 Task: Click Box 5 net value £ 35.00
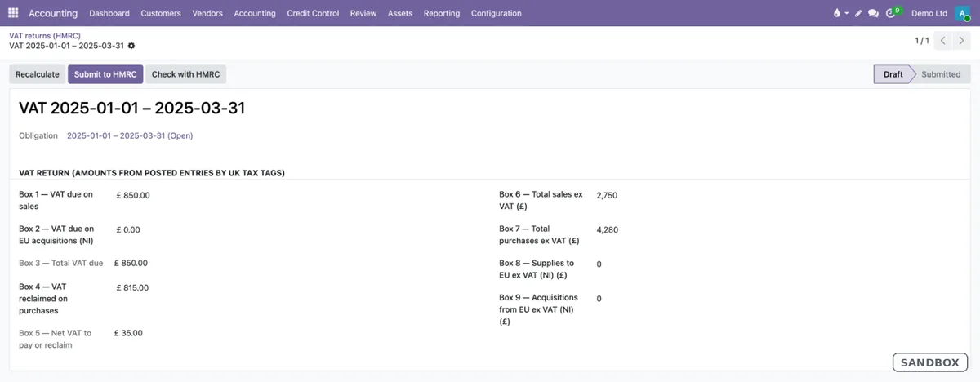point(128,333)
